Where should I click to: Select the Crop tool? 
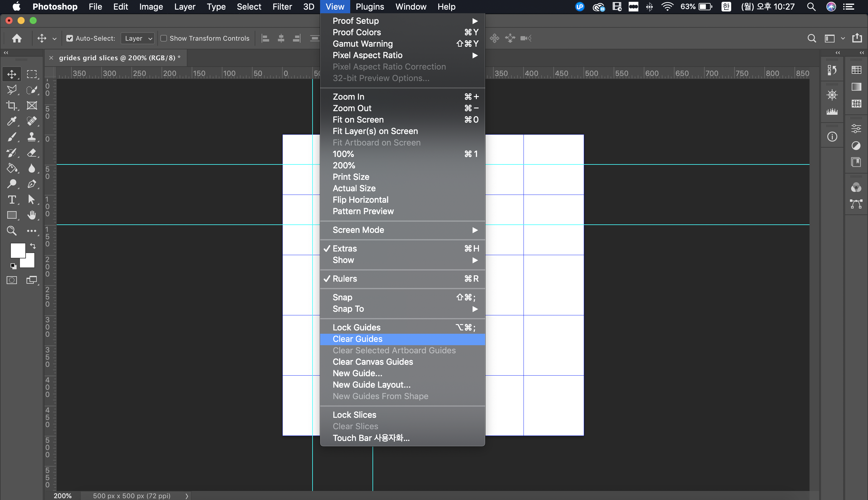click(11, 105)
